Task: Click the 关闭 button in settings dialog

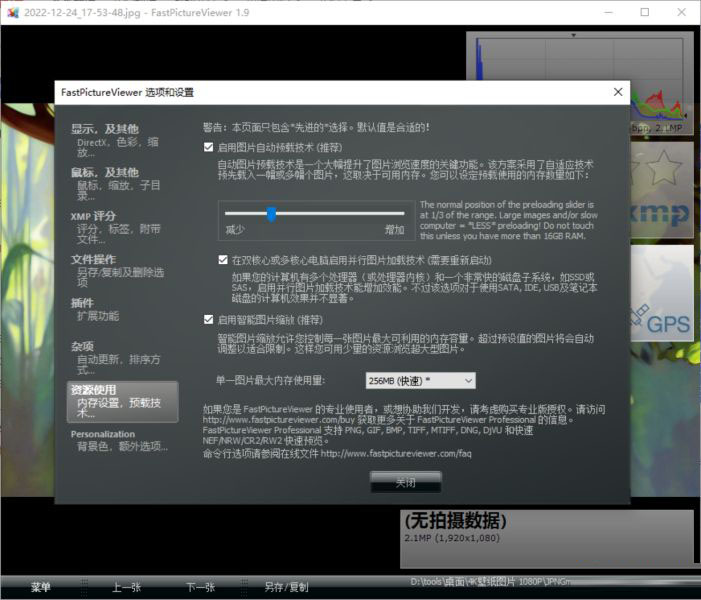Action: 405,482
